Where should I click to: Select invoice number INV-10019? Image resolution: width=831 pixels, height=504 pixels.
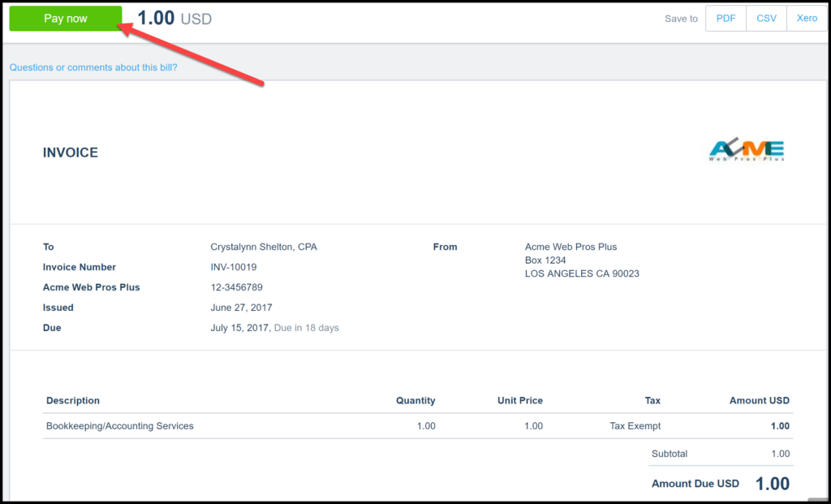tap(233, 267)
